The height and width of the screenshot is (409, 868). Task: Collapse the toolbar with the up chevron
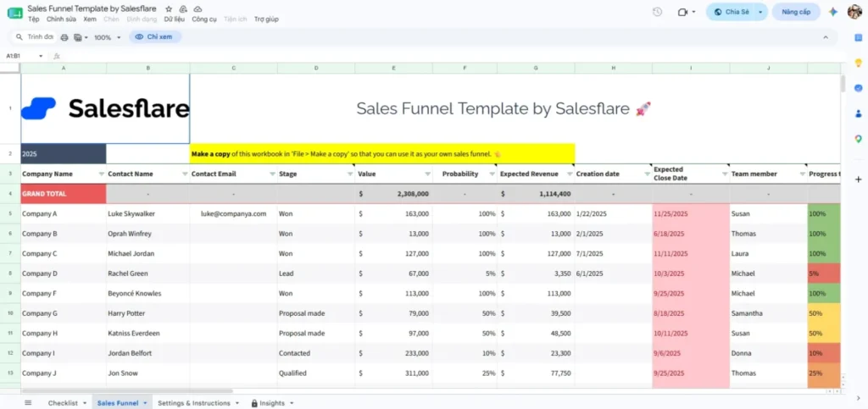826,37
